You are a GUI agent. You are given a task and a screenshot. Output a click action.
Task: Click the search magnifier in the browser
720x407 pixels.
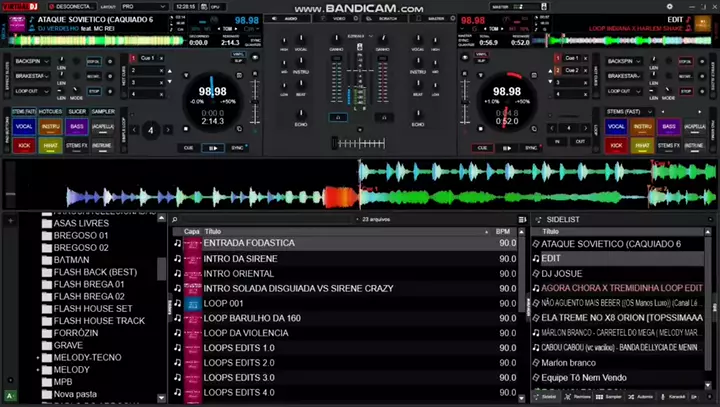[174, 218]
